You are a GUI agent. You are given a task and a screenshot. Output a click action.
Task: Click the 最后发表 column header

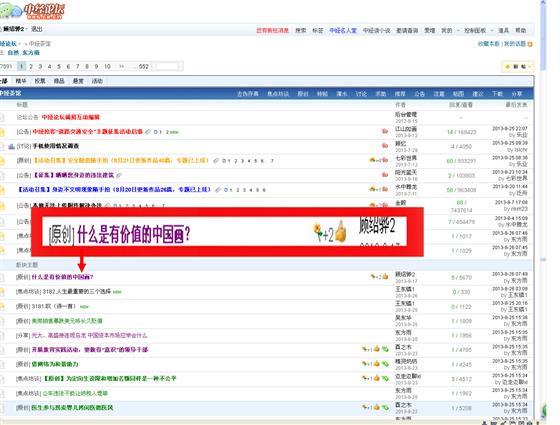(516, 105)
